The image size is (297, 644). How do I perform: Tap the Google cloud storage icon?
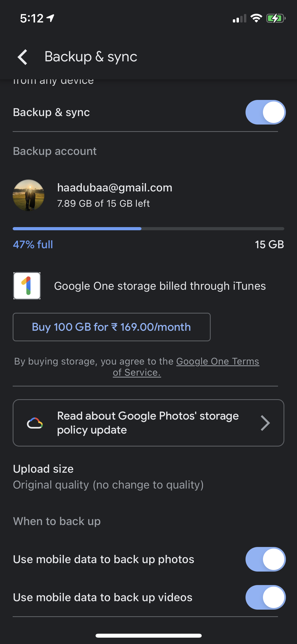pos(35,423)
